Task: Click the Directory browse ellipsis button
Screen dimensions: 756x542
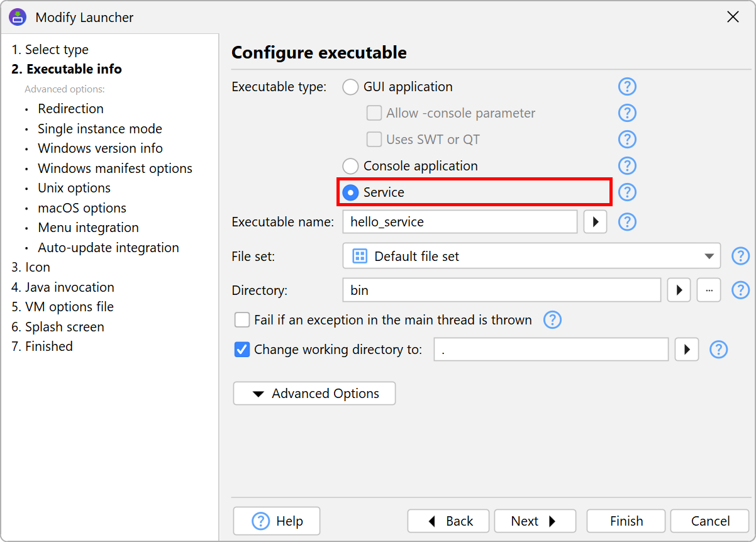Action: (709, 290)
